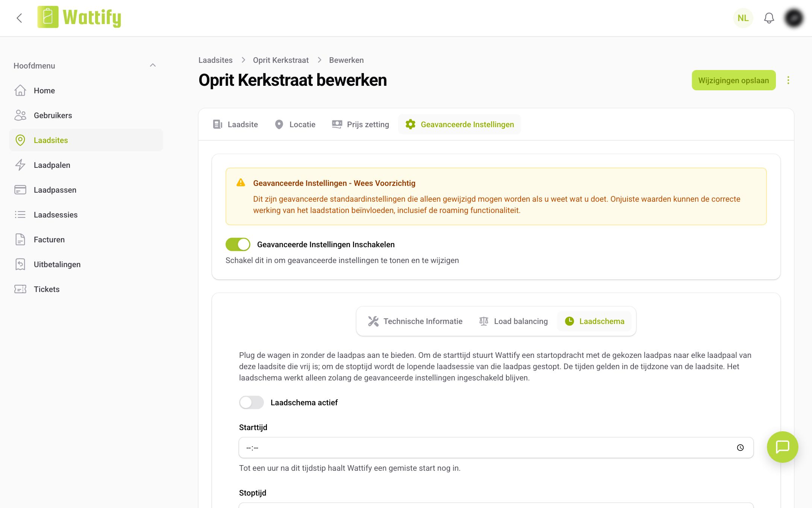Click the Laadpassen card icon
The height and width of the screenshot is (508, 812).
point(20,190)
